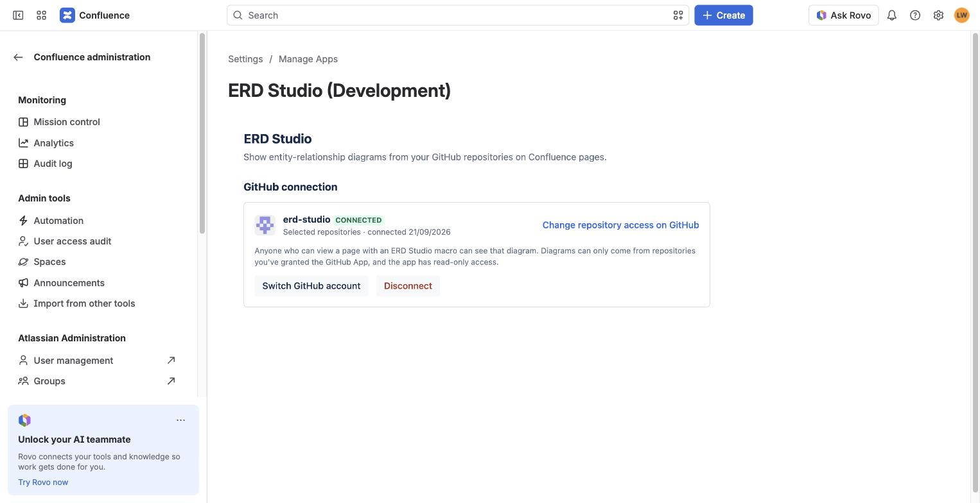The width and height of the screenshot is (980, 503).
Task: Open the app switcher grid icon
Action: point(42,15)
